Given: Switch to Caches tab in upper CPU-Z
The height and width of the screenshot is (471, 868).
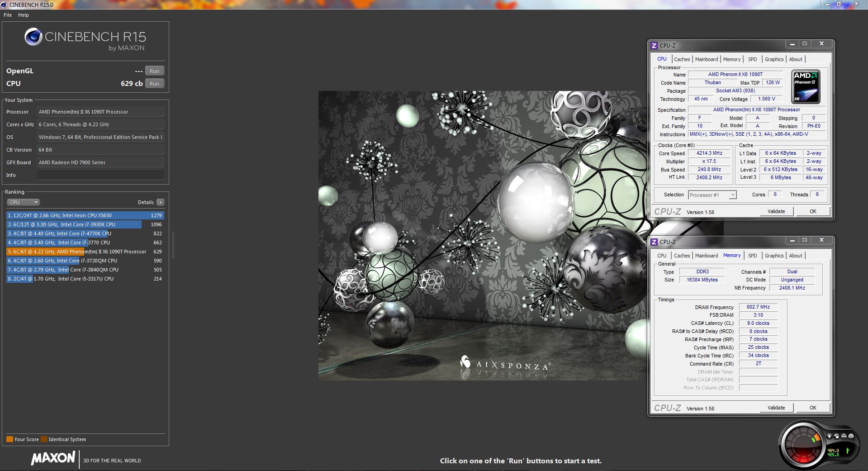Looking at the screenshot, I should pyautogui.click(x=682, y=59).
